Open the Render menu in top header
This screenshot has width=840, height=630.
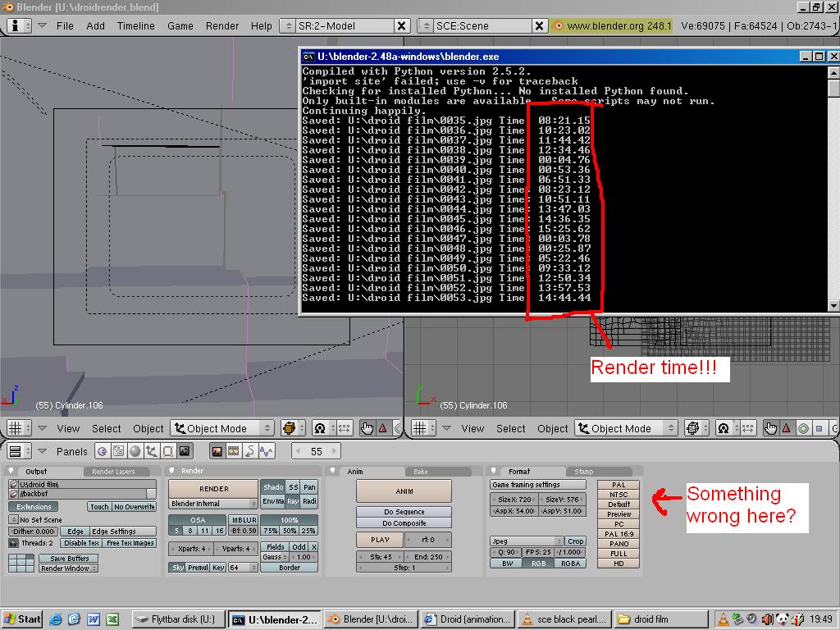coord(221,25)
